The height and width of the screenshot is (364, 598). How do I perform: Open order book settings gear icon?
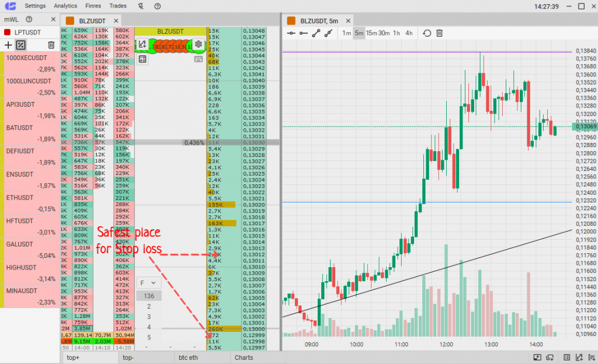pos(199,44)
